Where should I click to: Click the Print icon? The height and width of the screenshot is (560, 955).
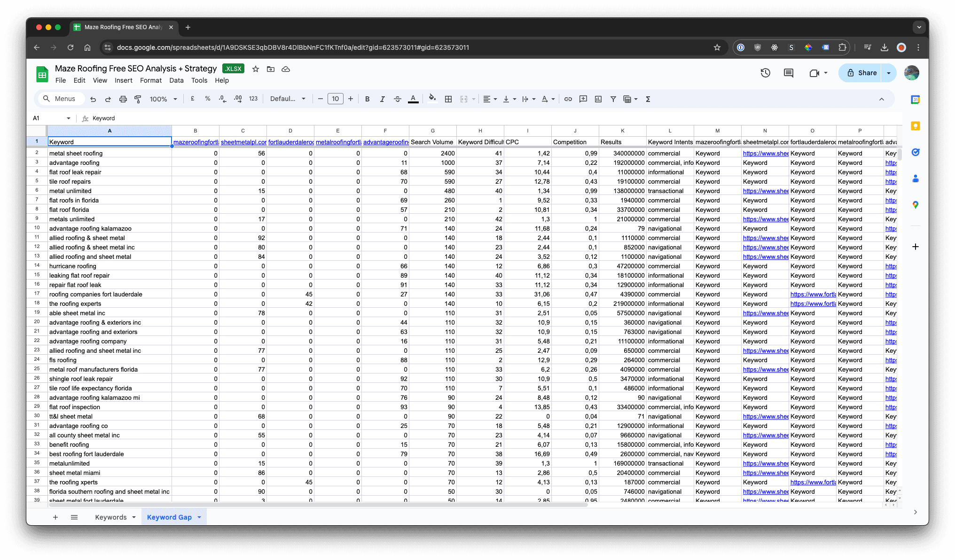(123, 99)
